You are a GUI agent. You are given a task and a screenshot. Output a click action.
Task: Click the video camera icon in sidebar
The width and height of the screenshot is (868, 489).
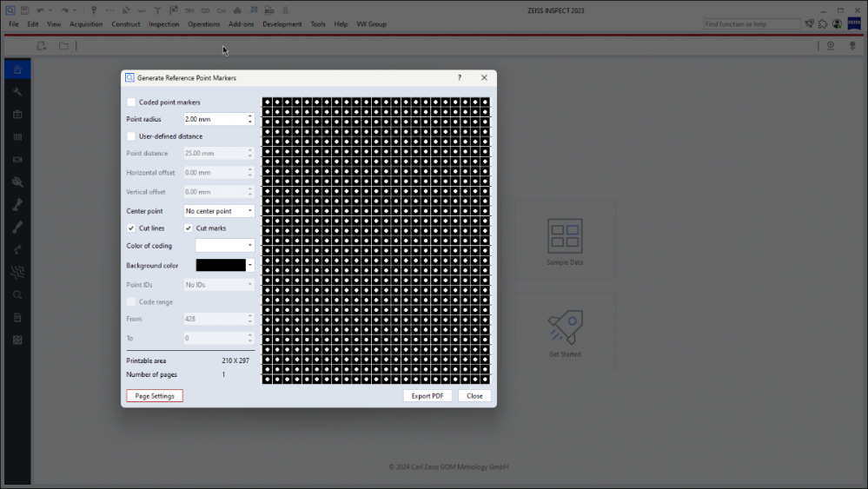17,159
